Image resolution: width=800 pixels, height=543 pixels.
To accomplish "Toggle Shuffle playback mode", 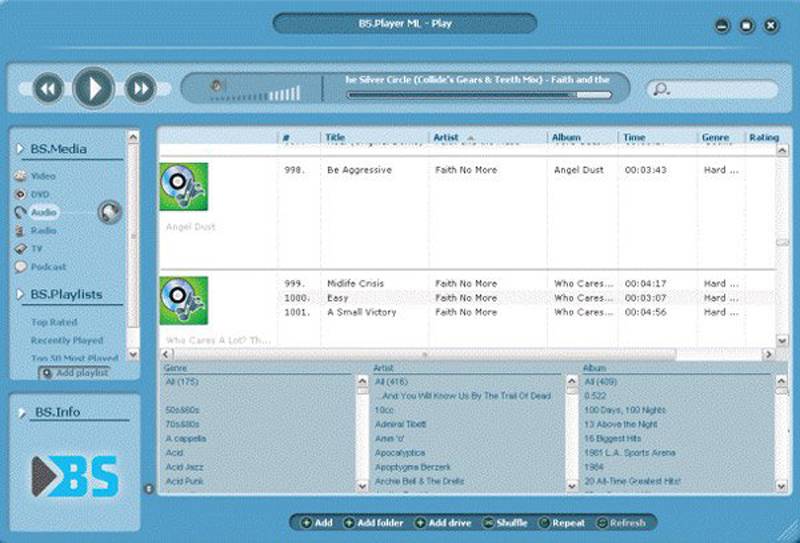I will tap(505, 523).
